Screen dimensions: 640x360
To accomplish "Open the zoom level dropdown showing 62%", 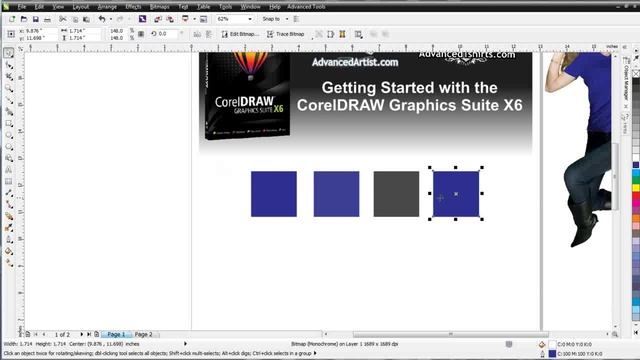I will pos(250,19).
